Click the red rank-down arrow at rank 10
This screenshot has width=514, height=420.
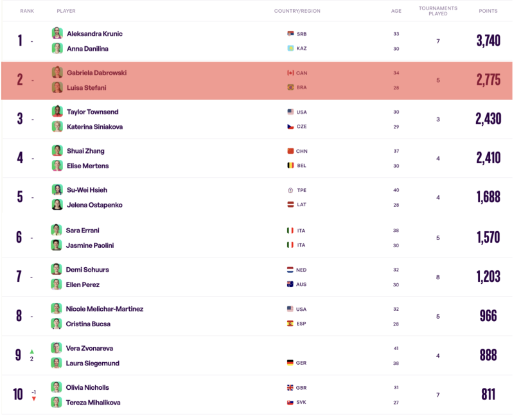(x=33, y=399)
